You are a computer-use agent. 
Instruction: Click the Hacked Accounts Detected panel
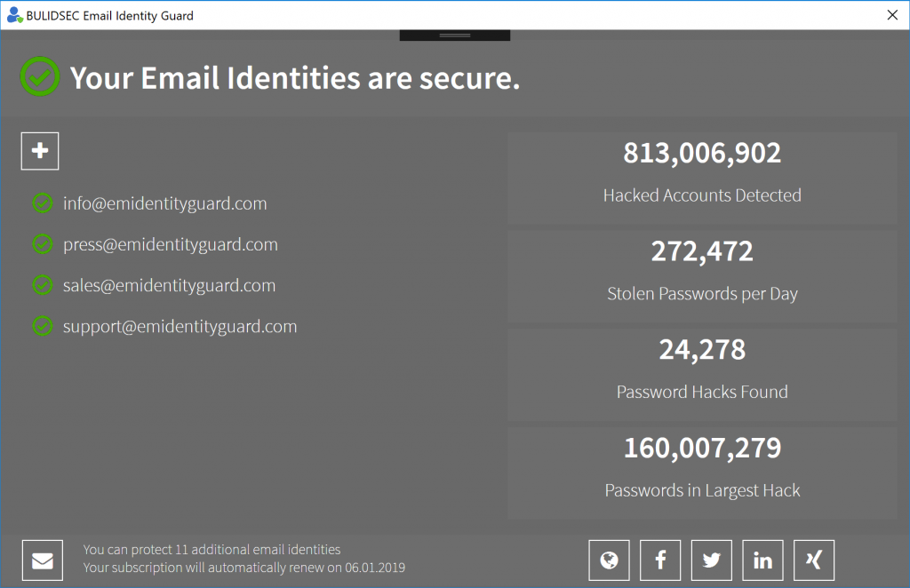point(702,178)
